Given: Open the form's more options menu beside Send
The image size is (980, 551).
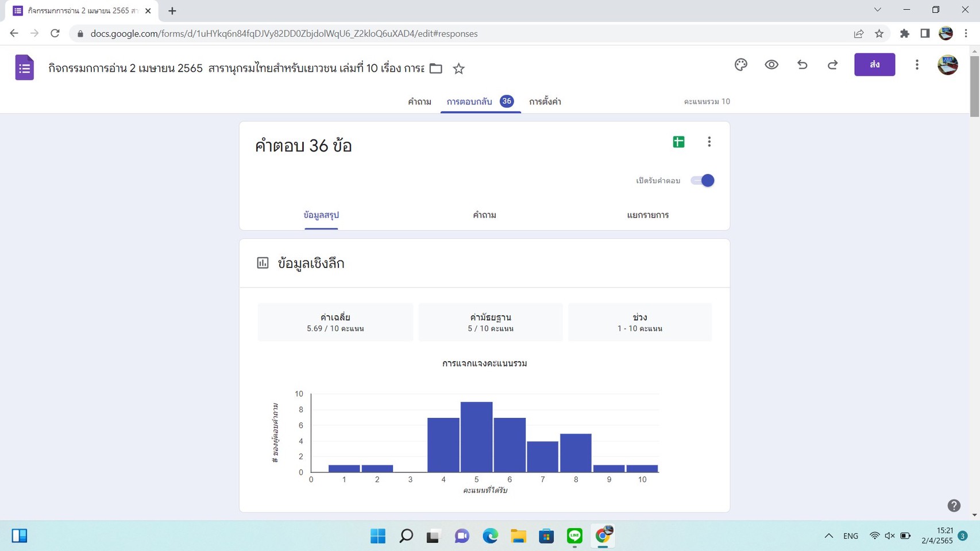Looking at the screenshot, I should coord(917,65).
